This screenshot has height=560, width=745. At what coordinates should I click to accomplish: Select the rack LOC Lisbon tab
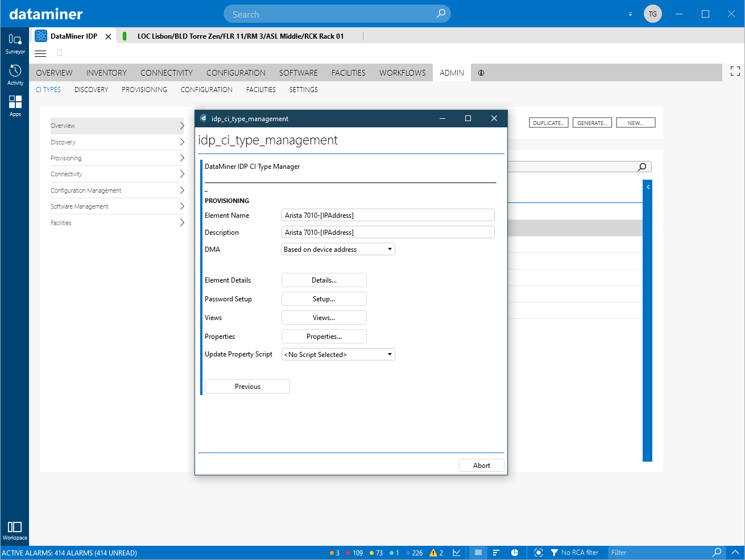pyautogui.click(x=241, y=36)
